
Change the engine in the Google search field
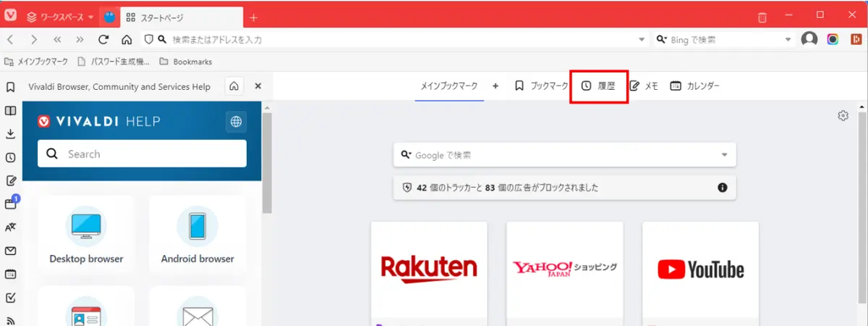coord(406,155)
